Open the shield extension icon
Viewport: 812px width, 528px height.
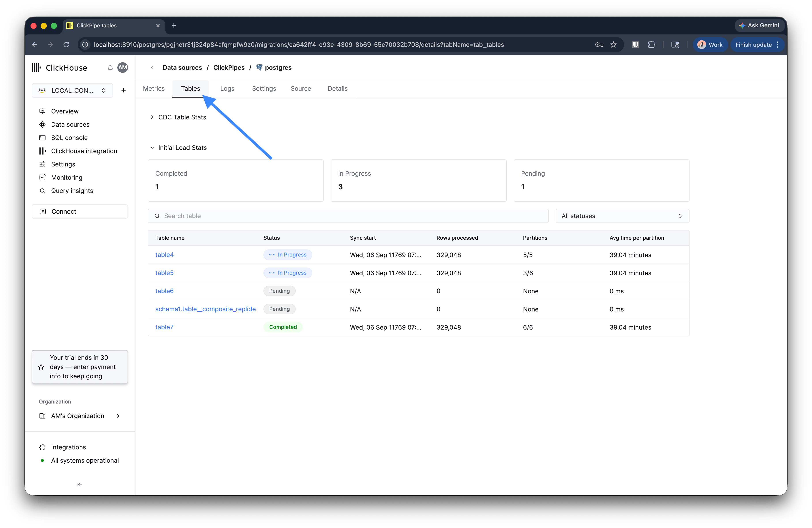point(635,45)
